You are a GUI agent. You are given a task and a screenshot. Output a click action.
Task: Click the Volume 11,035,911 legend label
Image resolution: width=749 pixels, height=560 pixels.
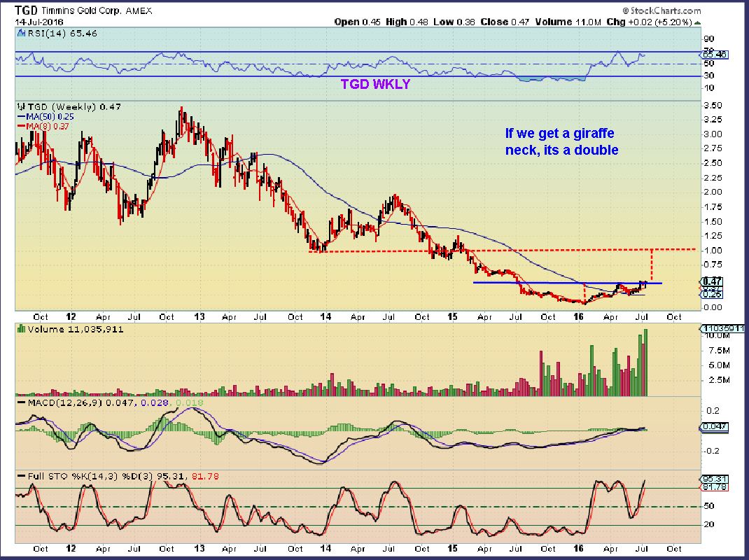tap(76, 329)
